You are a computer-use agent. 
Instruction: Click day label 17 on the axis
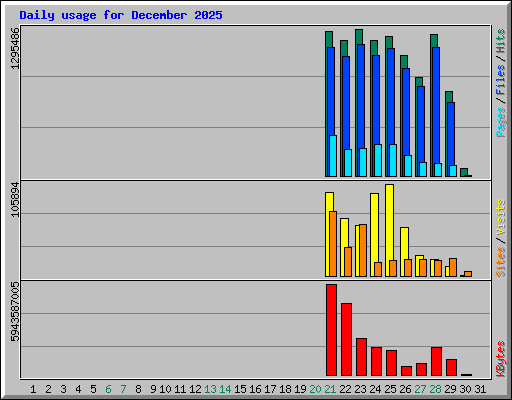click(x=270, y=389)
